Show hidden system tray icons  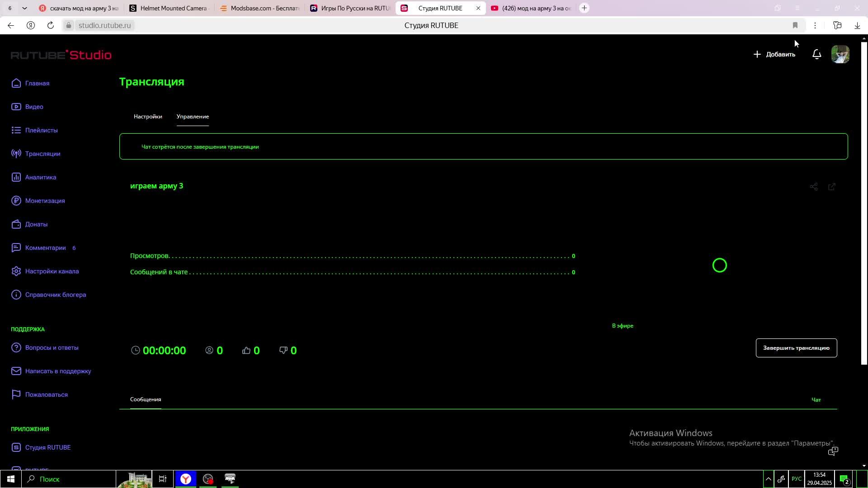pos(768,479)
